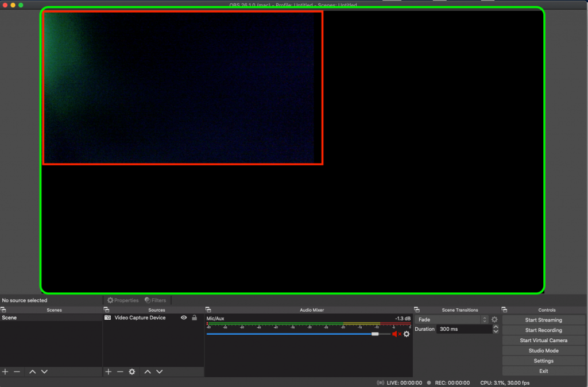The width and height of the screenshot is (588, 387).
Task: Click the Start Streaming button
Action: (x=543, y=320)
